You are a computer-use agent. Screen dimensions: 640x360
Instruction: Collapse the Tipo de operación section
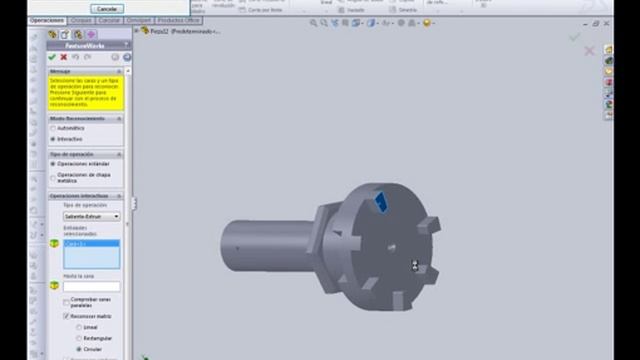119,155
